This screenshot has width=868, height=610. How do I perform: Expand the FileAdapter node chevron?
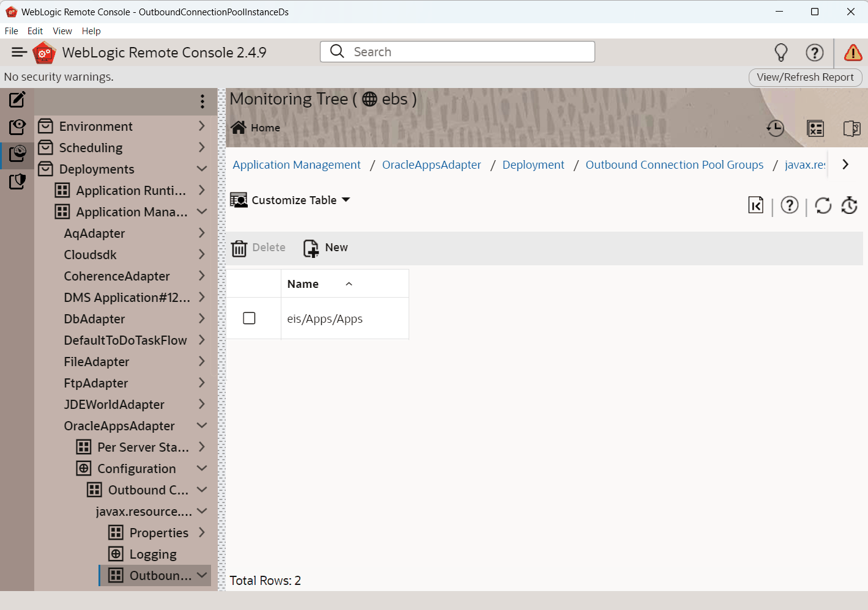(202, 361)
